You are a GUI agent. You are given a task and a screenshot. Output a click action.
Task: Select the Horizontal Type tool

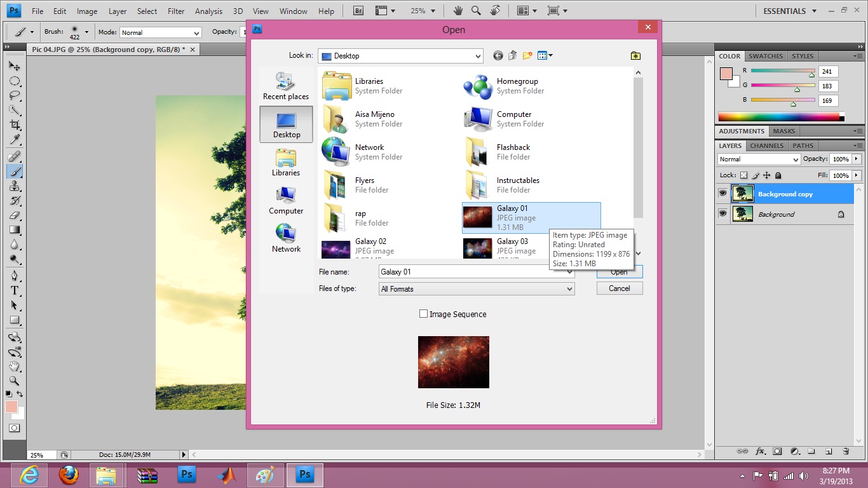coord(15,290)
